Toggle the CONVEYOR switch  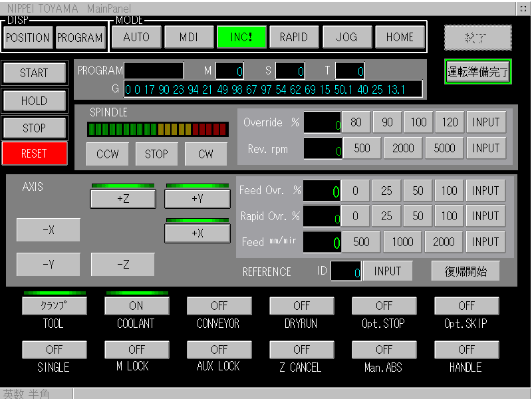point(219,306)
